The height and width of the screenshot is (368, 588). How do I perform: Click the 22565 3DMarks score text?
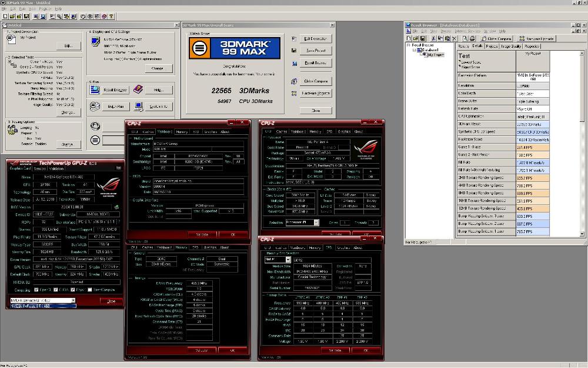coord(240,91)
